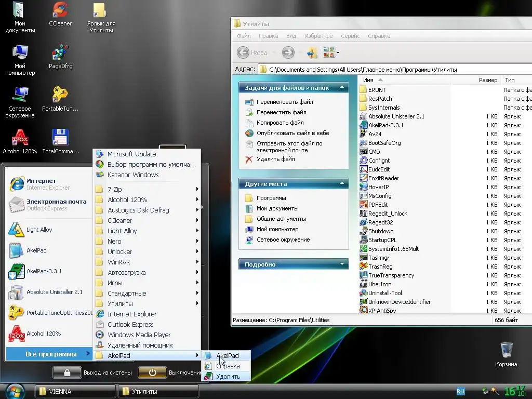Click Back arrow in Утилиты window

click(x=243, y=52)
